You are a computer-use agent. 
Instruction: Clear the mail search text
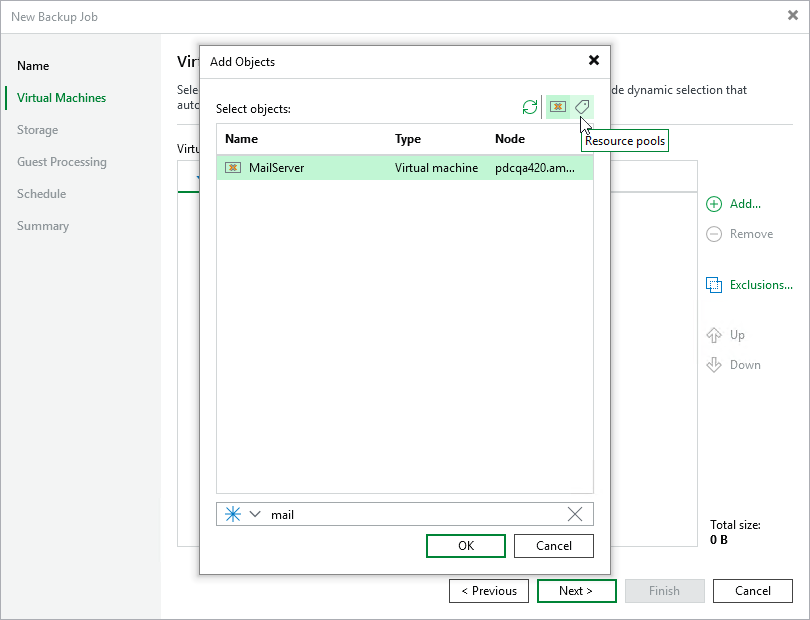click(x=575, y=514)
